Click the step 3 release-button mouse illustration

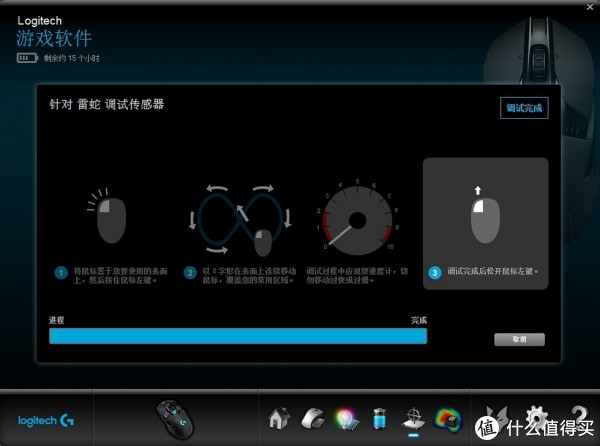485,215
